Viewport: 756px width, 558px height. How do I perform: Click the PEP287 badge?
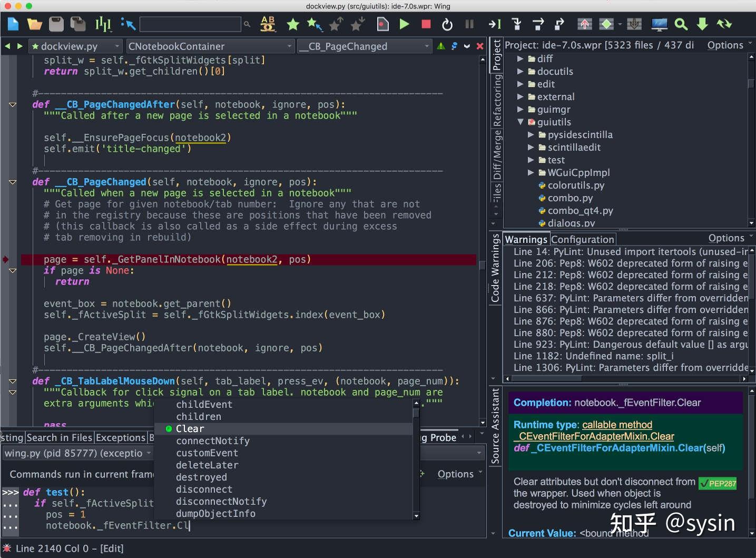coord(717,483)
